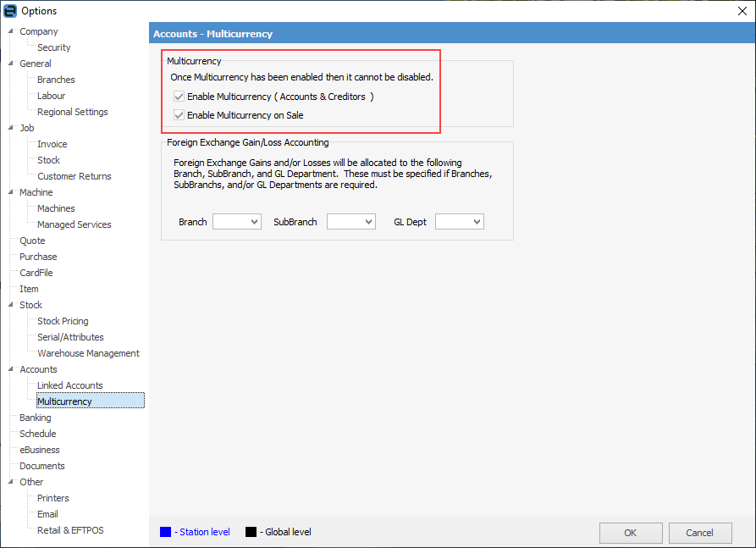
Task: Confirm settings with the OK button
Action: pos(631,533)
